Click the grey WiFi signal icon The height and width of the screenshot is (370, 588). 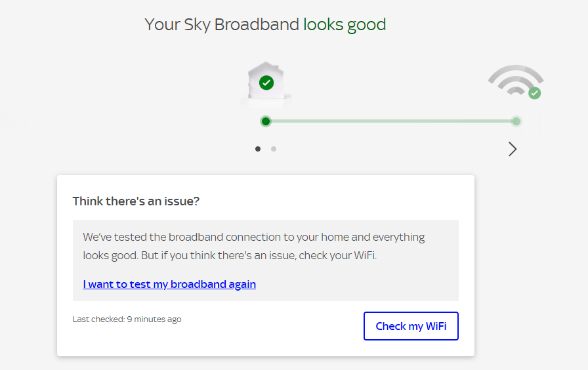pos(514,81)
